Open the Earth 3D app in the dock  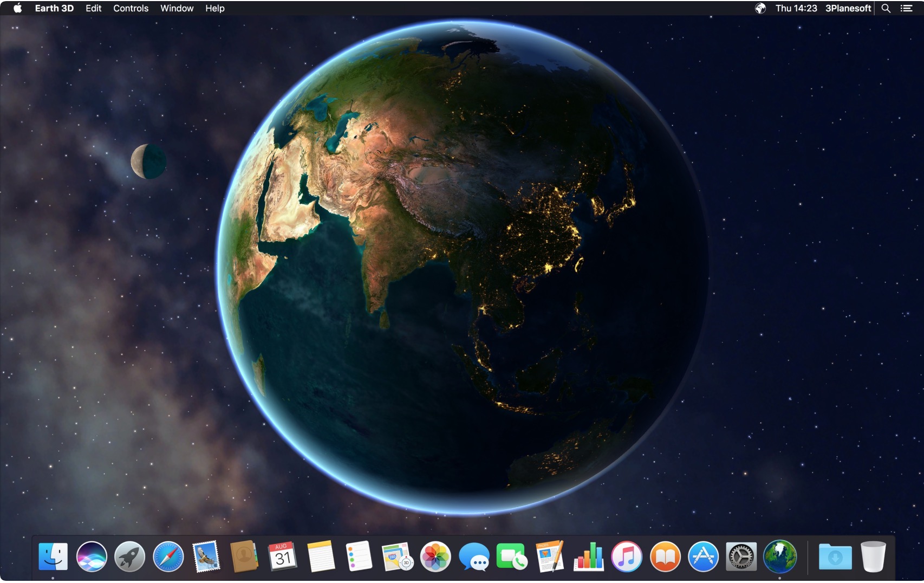point(779,556)
